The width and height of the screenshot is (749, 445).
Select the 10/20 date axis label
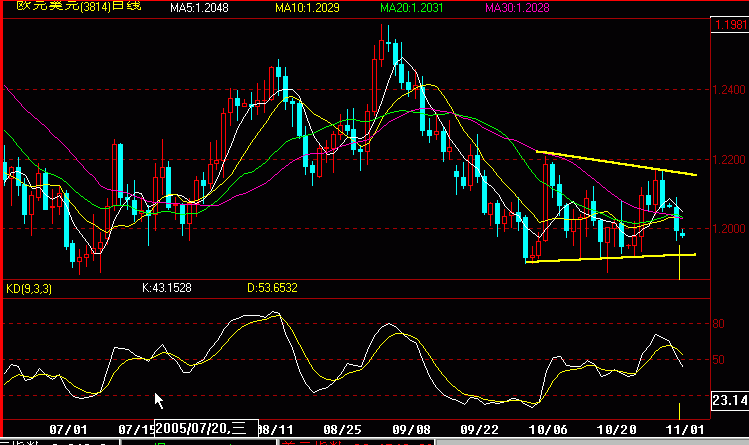point(617,429)
